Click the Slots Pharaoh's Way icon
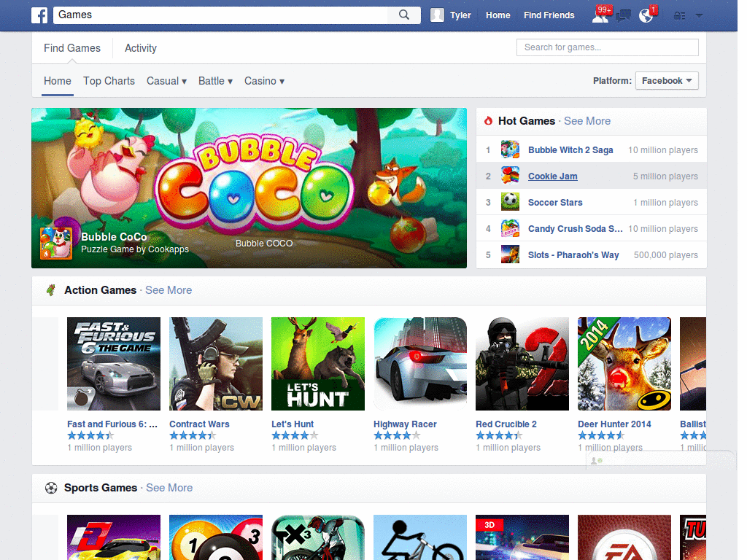 [x=510, y=254]
